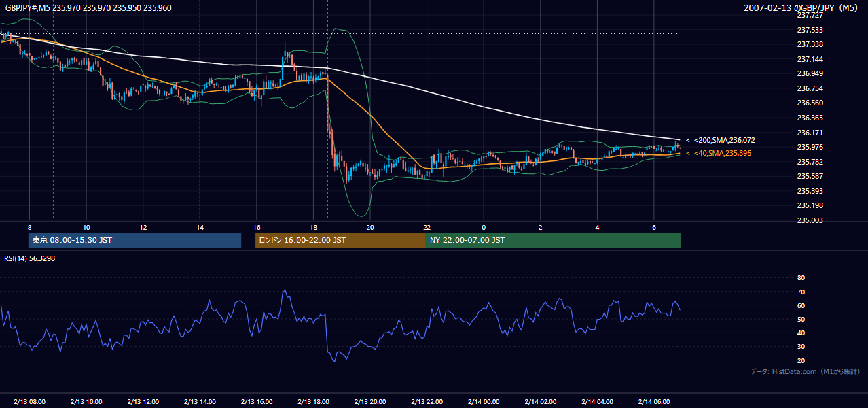Click the '2/13 12:00' bottom time label

coord(143,401)
